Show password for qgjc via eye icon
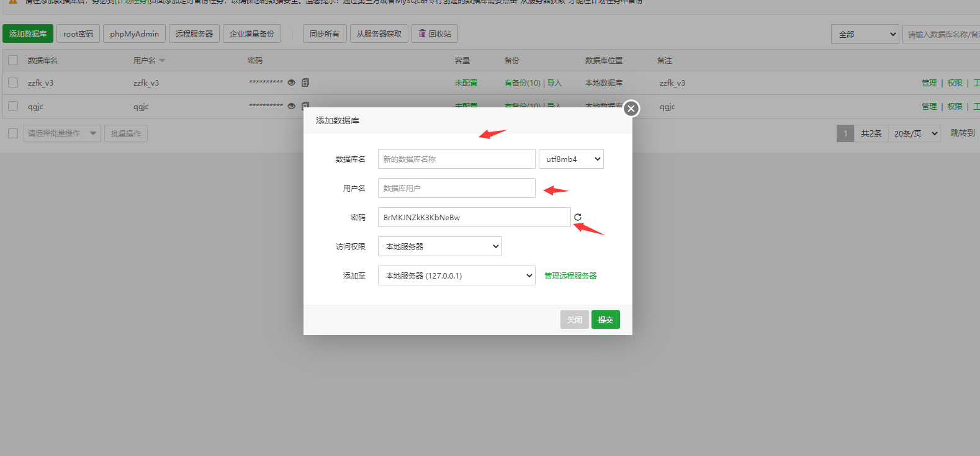 pyautogui.click(x=291, y=106)
